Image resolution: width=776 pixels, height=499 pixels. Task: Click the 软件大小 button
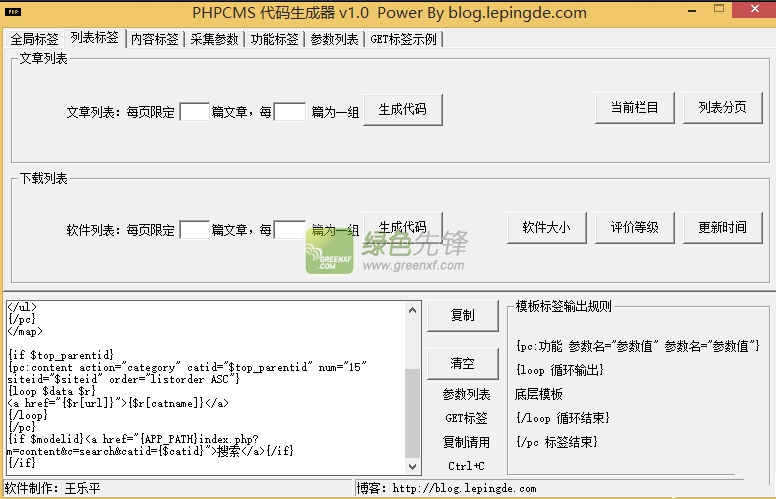point(547,227)
